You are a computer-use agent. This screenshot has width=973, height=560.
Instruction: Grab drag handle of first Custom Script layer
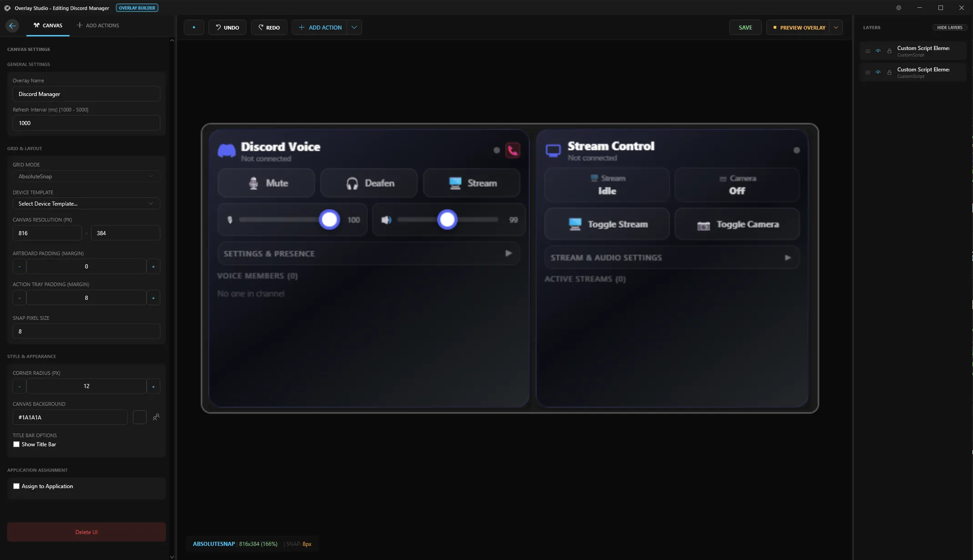[x=868, y=51]
